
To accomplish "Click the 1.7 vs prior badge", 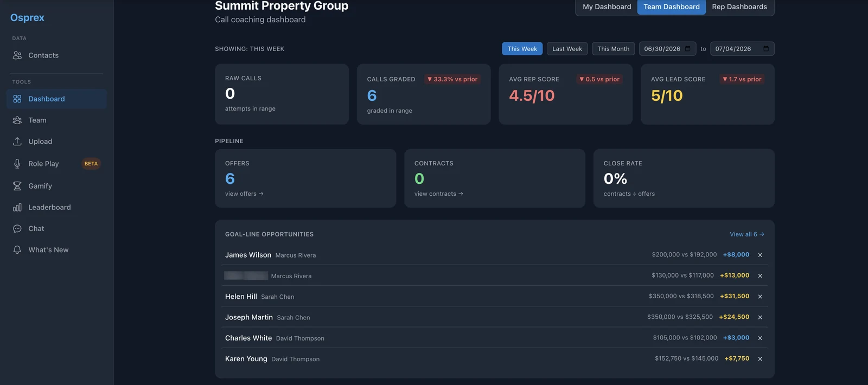I will click(742, 79).
